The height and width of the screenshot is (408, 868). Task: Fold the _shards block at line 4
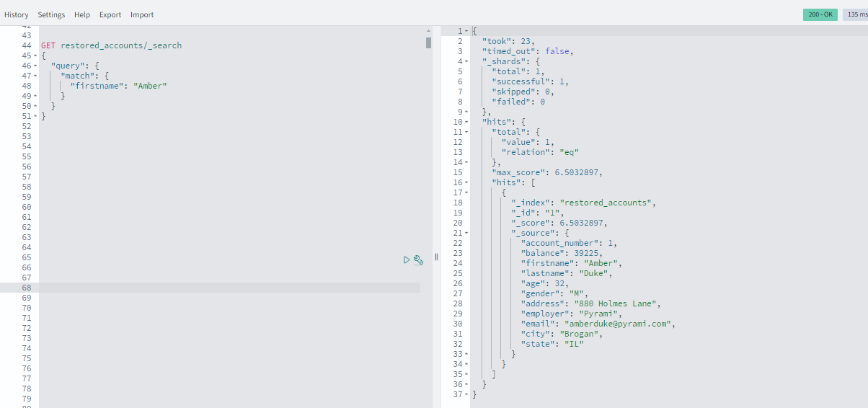(466, 61)
